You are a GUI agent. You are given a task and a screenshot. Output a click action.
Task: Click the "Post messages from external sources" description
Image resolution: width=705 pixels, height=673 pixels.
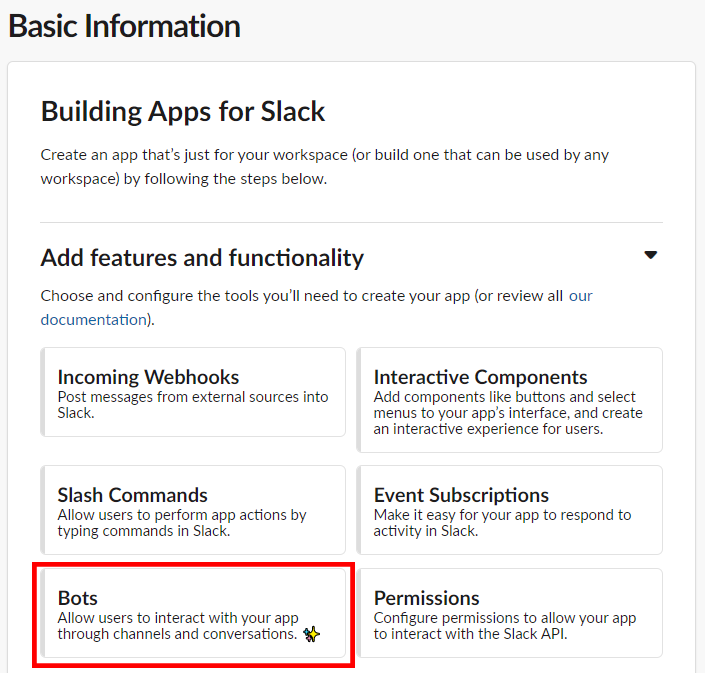[x=193, y=404]
